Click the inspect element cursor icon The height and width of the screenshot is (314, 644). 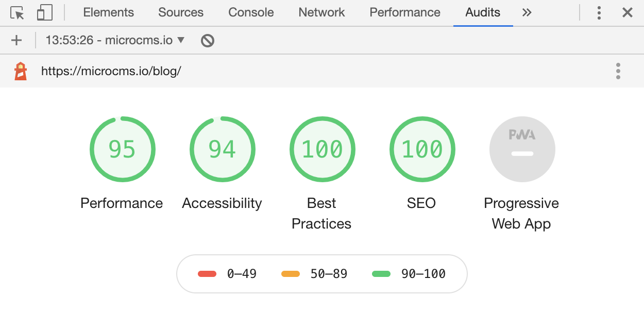click(17, 13)
